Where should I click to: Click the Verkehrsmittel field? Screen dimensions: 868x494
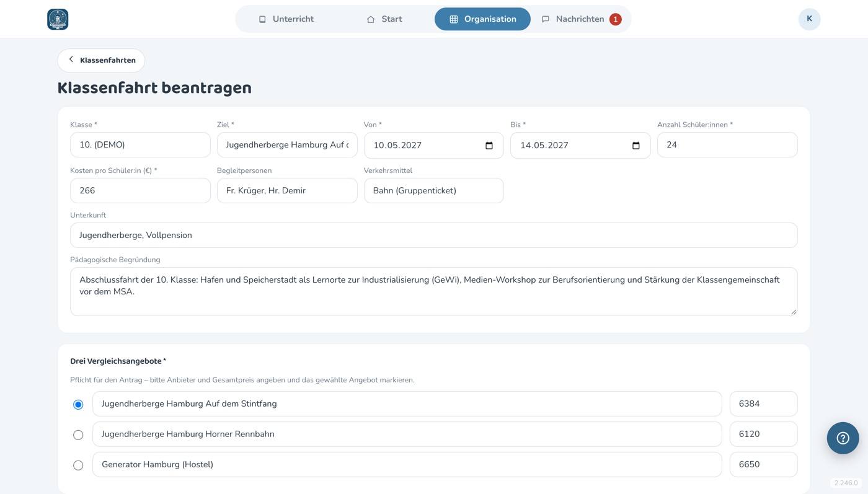tap(433, 190)
